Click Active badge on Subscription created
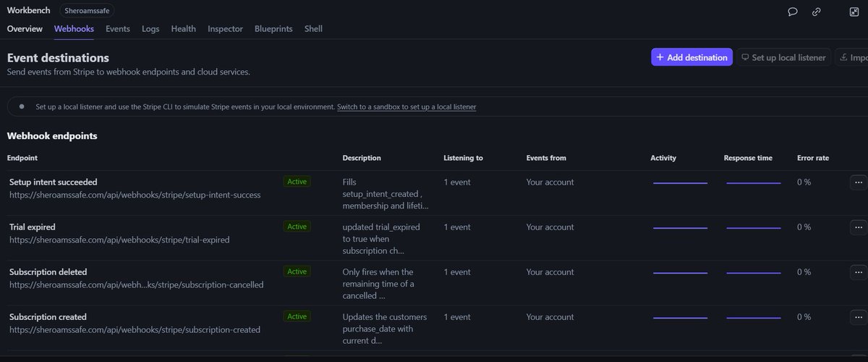Viewport: 868px width, 362px height. [x=297, y=316]
